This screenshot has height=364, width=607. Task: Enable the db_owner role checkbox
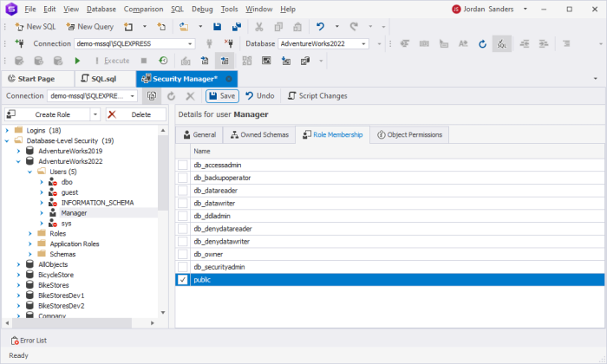click(x=183, y=254)
